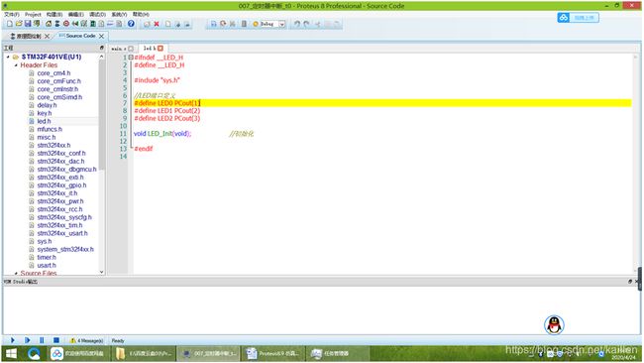Stop the simulation
The image size is (644, 363).
point(56,340)
